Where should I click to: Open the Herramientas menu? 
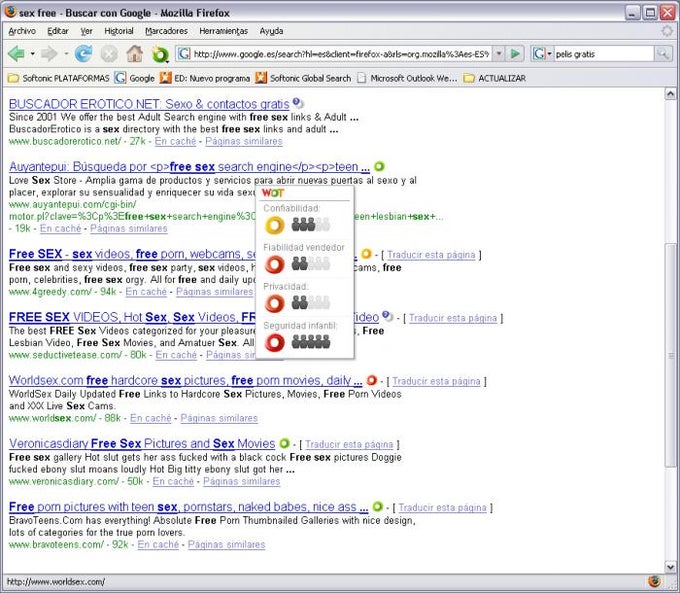click(x=223, y=31)
